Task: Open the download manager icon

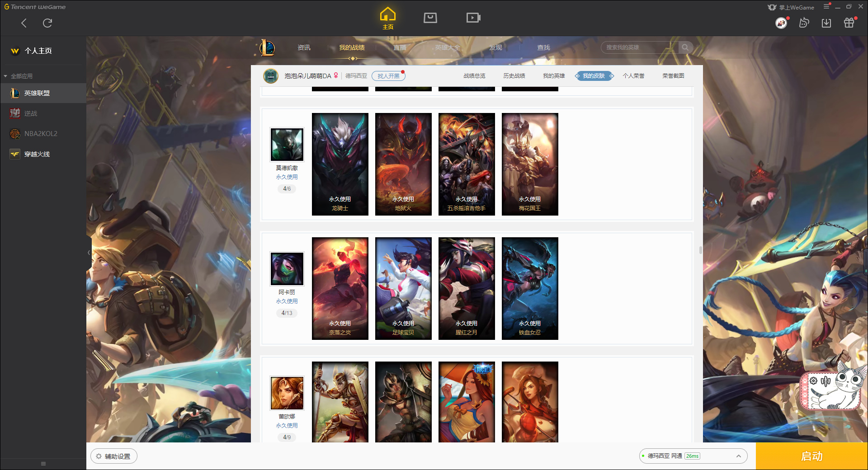Action: pyautogui.click(x=826, y=23)
